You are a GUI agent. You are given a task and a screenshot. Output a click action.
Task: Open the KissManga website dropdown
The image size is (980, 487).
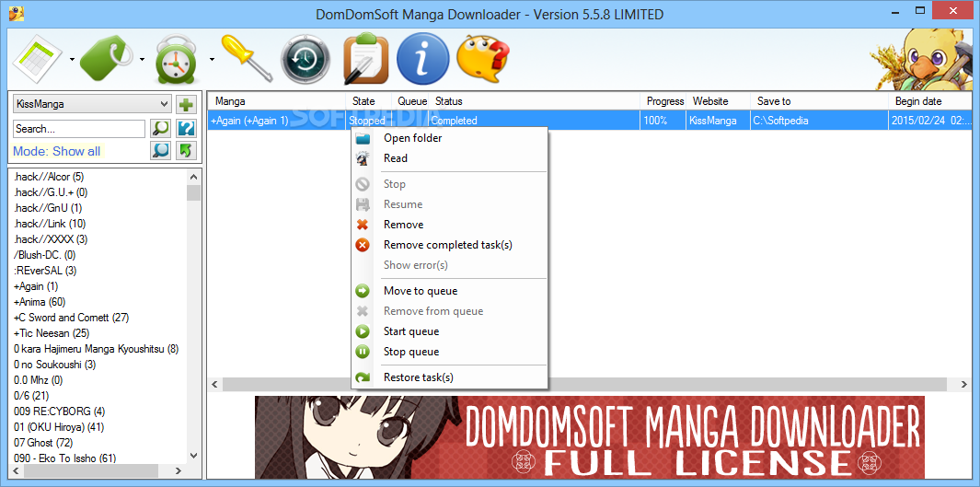click(x=92, y=104)
